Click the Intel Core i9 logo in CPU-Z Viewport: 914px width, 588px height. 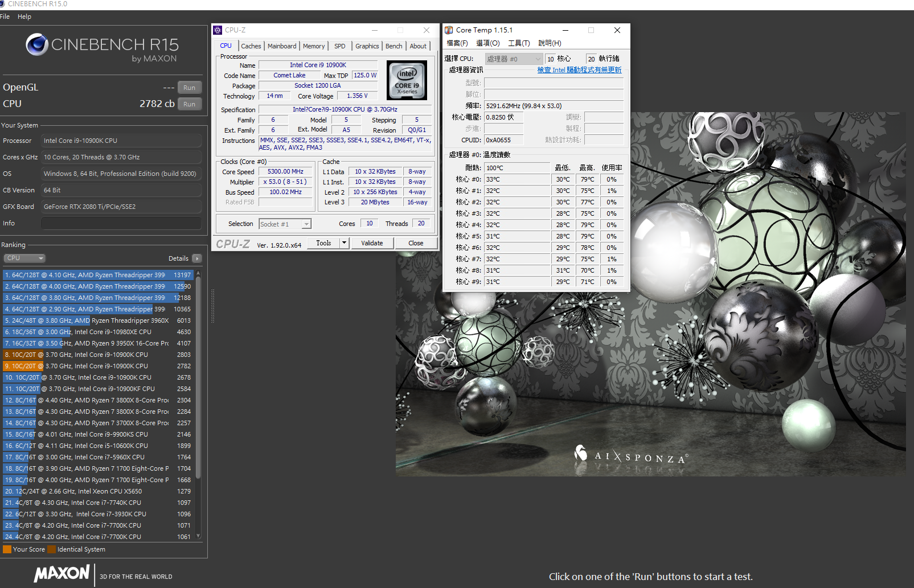407,80
